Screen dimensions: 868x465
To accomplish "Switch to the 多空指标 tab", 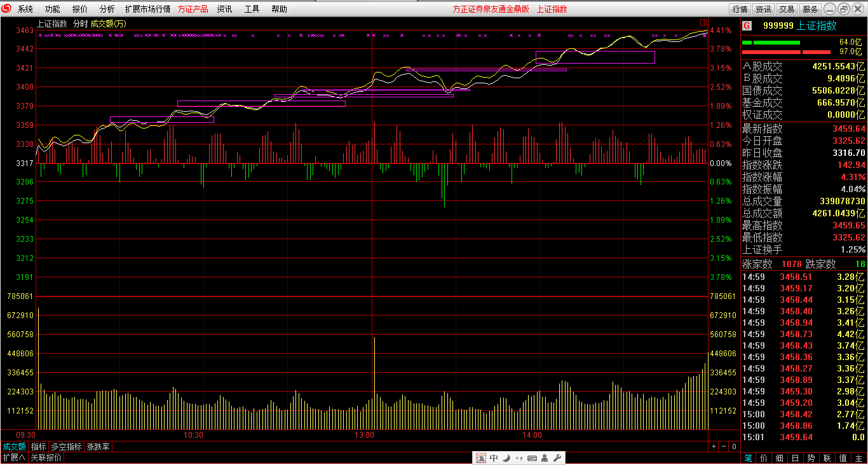I will 66,447.
